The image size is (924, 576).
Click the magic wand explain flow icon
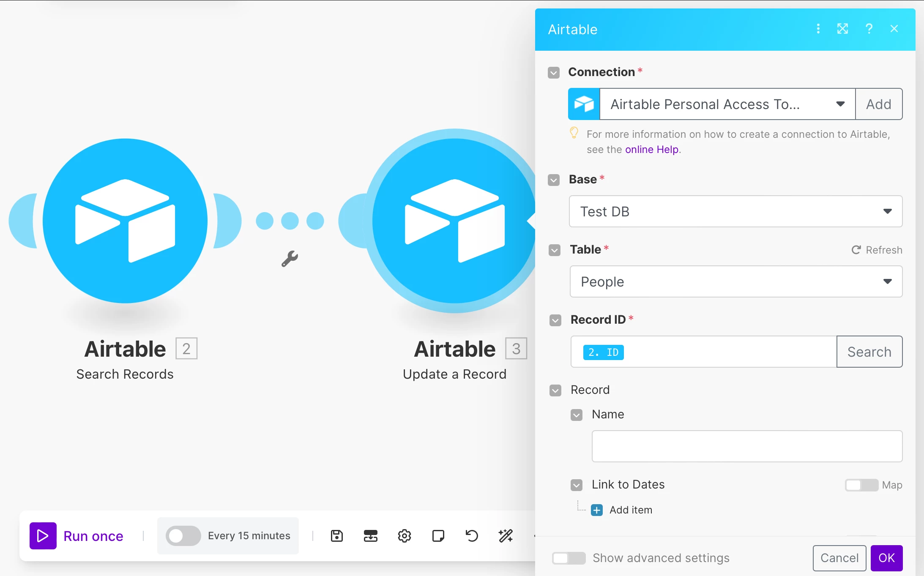(506, 536)
